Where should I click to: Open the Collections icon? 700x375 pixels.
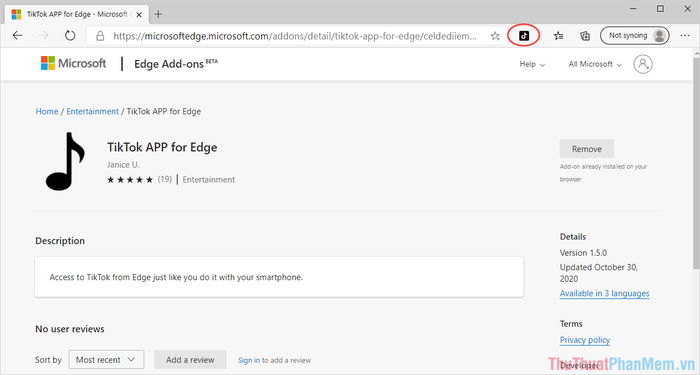pos(585,36)
